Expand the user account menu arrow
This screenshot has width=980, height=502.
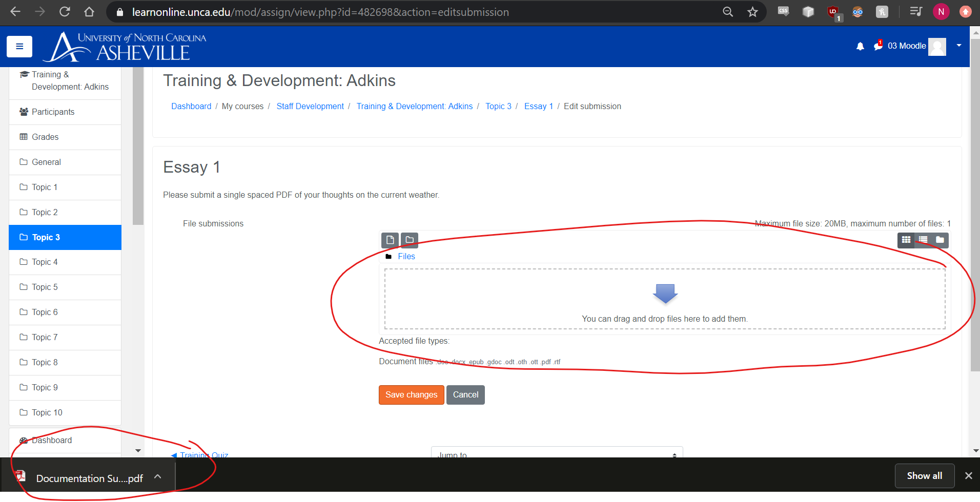click(x=958, y=46)
